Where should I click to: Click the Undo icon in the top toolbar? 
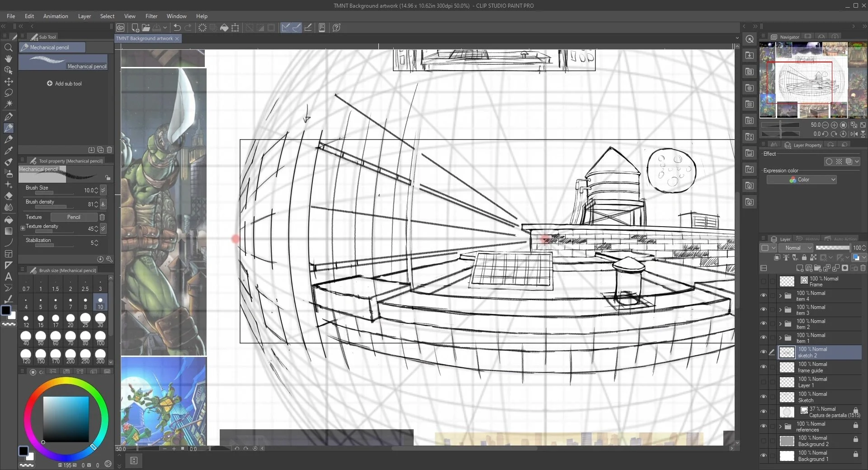(176, 28)
